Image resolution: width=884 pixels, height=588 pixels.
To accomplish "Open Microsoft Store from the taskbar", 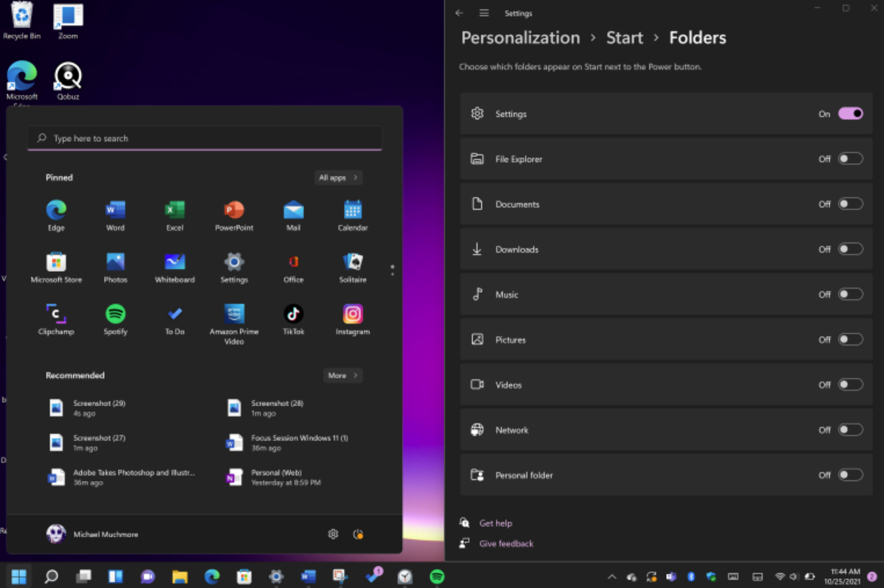I will 244,576.
